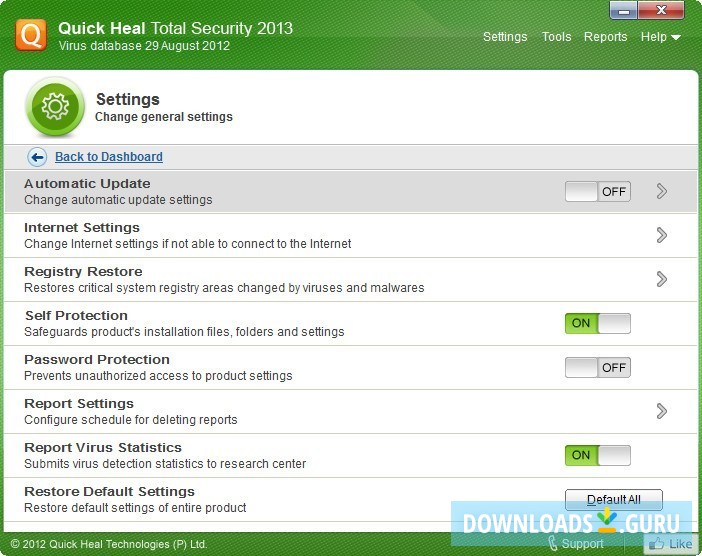
Task: Select the Internet Settings row title
Action: tap(82, 227)
